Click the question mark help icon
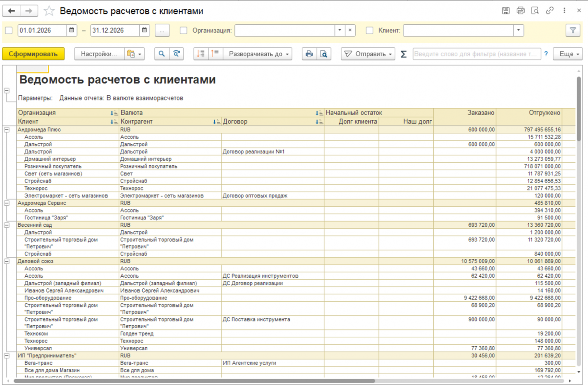The image size is (588, 386). point(546,54)
